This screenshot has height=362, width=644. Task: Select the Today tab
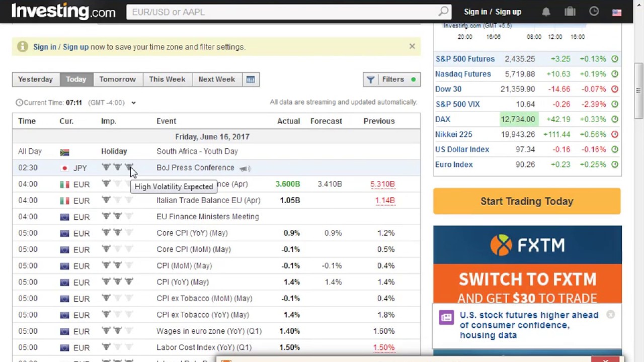[x=76, y=79]
